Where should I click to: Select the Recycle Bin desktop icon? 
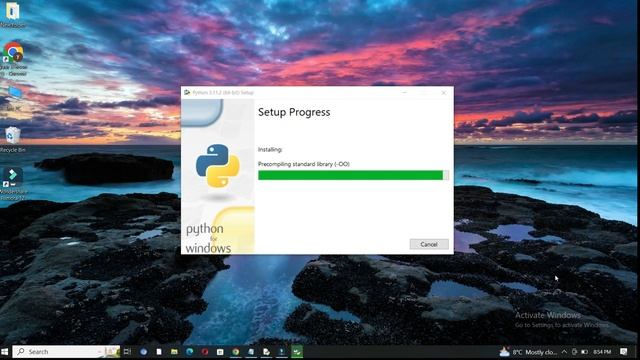[12, 140]
